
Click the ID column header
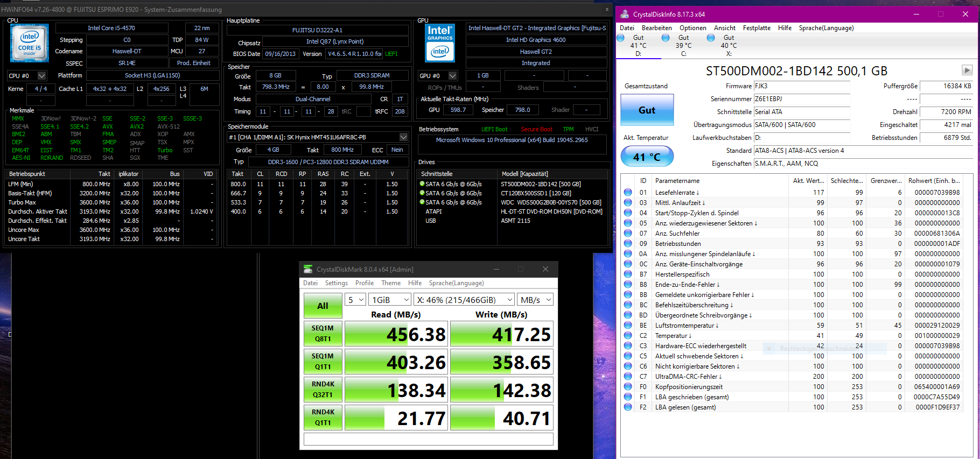(x=643, y=181)
